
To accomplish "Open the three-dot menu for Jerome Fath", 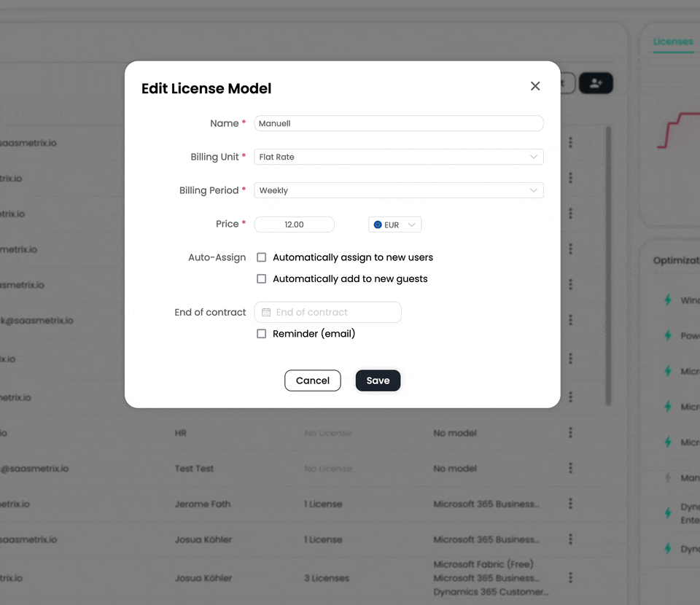I will [570, 504].
